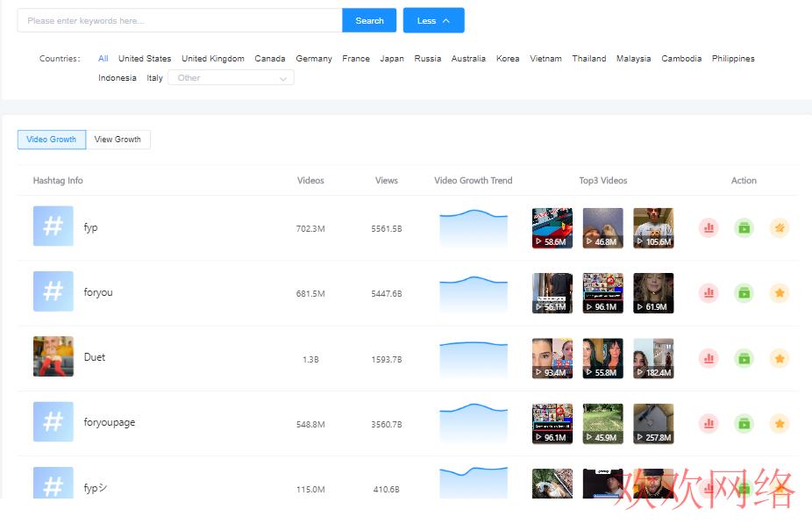
Task: Click the Videos column header
Action: (310, 180)
